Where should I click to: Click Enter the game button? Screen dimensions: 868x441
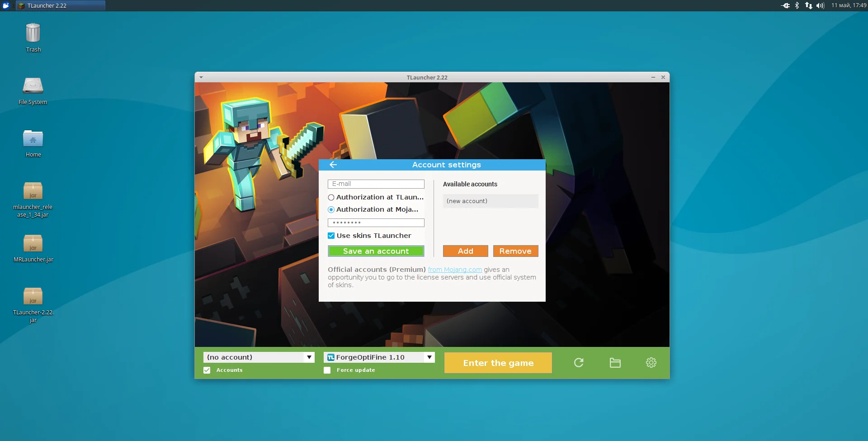click(498, 363)
